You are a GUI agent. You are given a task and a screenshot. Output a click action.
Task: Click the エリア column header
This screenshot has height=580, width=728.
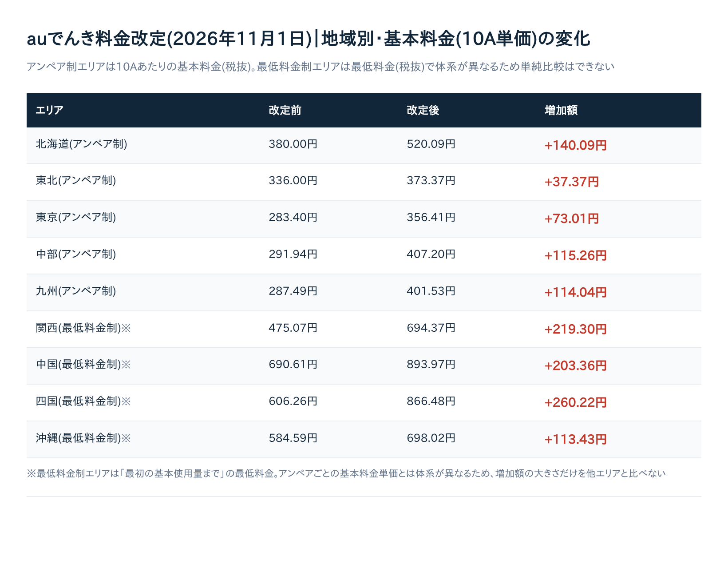[x=49, y=110]
